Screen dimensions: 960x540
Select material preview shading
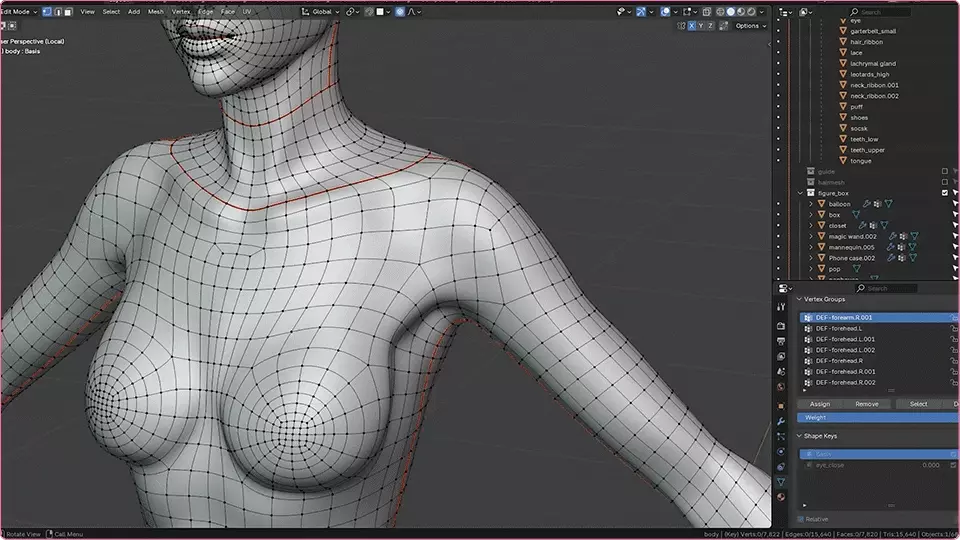[741, 12]
